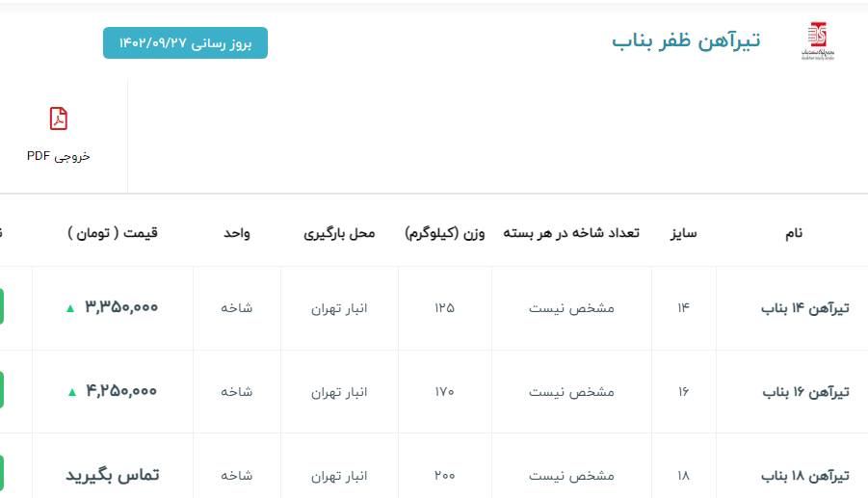868x498 pixels.
Task: Click the نام column header
Action: pos(793,233)
